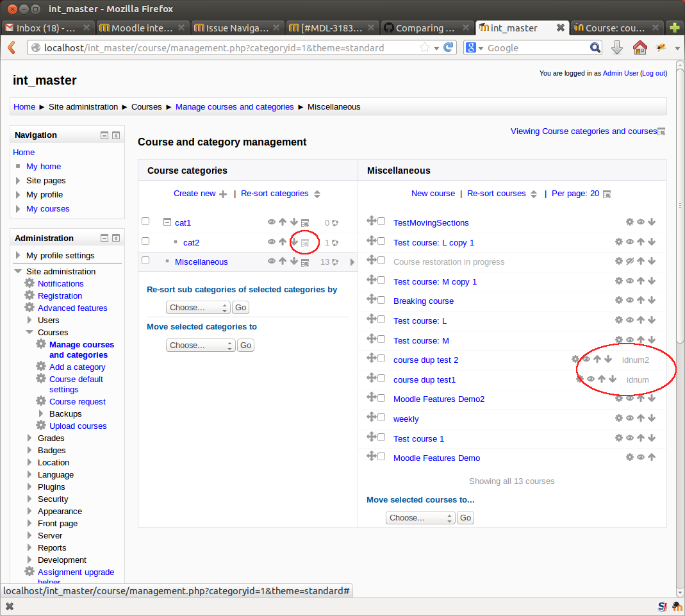Open Per page: 20 menu
The width and height of the screenshot is (685, 616).
coord(581,194)
